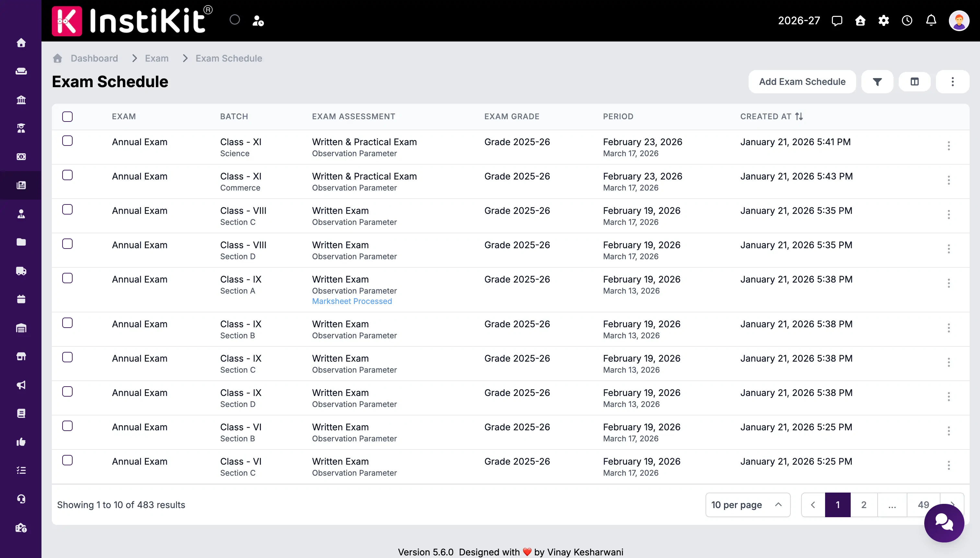Open the truck transport sidebar icon
Viewport: 980px width, 558px height.
click(x=21, y=271)
